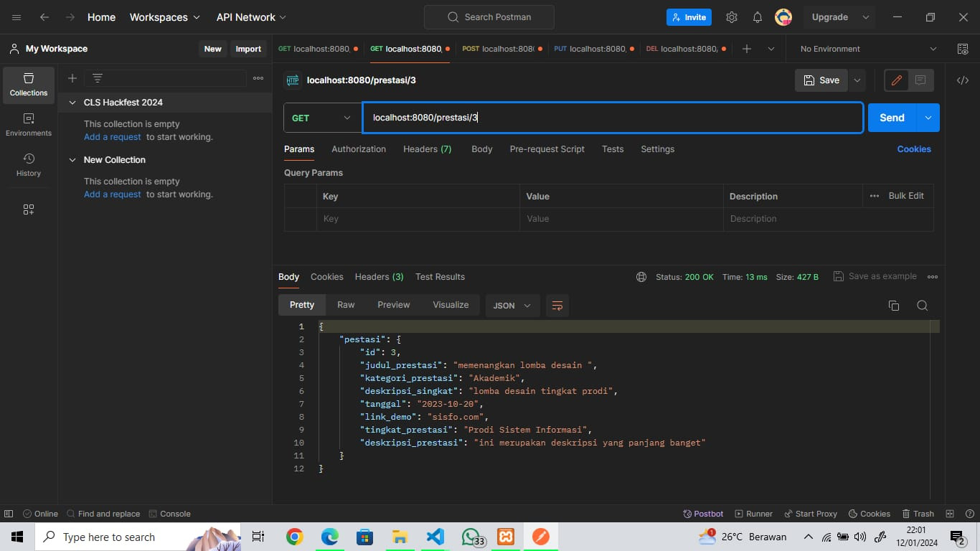The width and height of the screenshot is (980, 551).
Task: Open the Collections sidebar panel
Action: tap(29, 85)
